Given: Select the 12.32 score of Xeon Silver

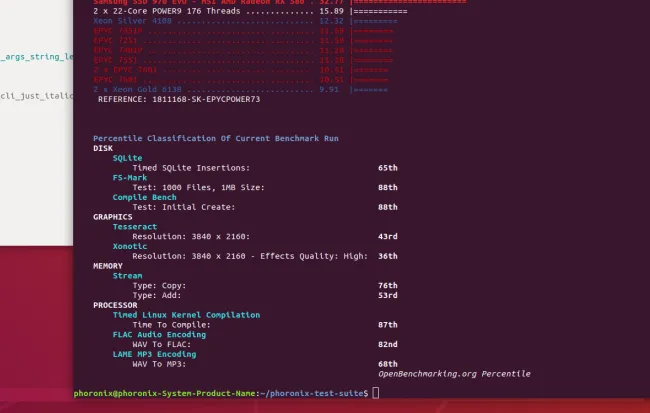Looking at the screenshot, I should tap(331, 21).
